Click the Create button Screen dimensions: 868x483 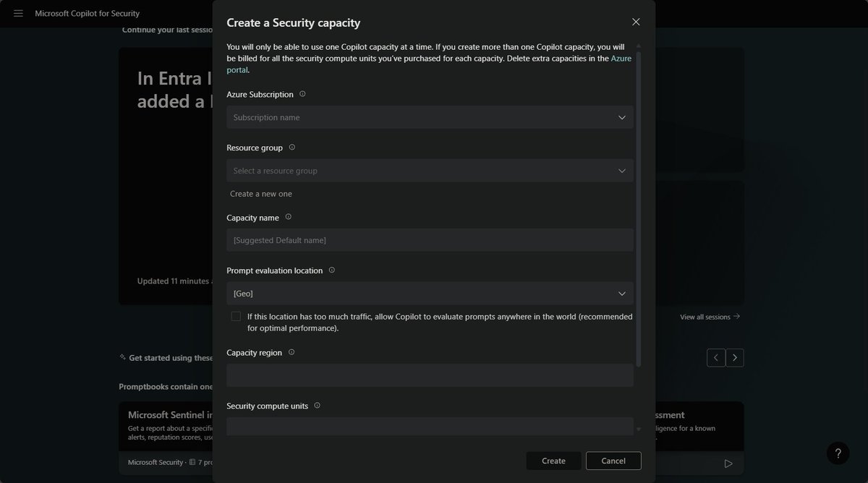pyautogui.click(x=553, y=461)
